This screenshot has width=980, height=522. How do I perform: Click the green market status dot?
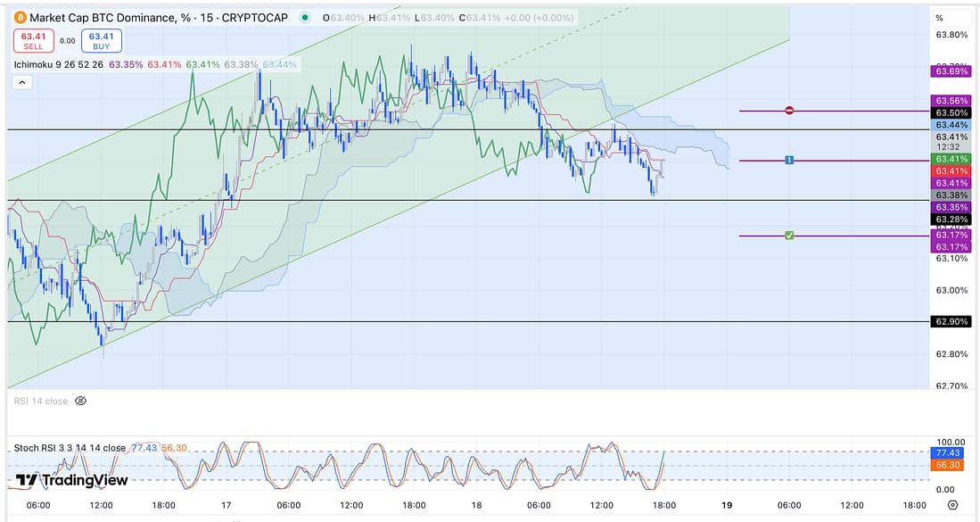[x=306, y=18]
